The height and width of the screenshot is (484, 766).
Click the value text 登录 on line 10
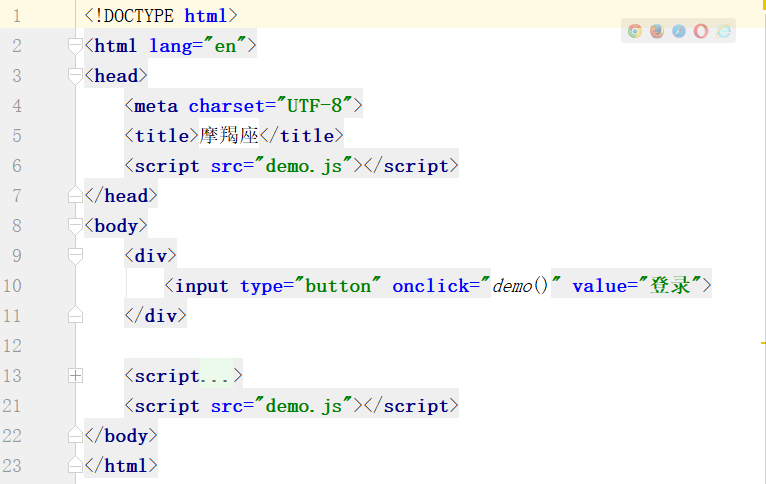(x=670, y=285)
